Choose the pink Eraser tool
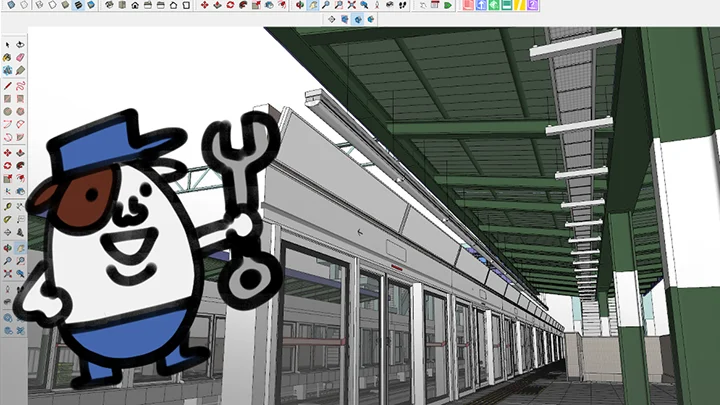This screenshot has height=405, width=720. pyautogui.click(x=20, y=57)
